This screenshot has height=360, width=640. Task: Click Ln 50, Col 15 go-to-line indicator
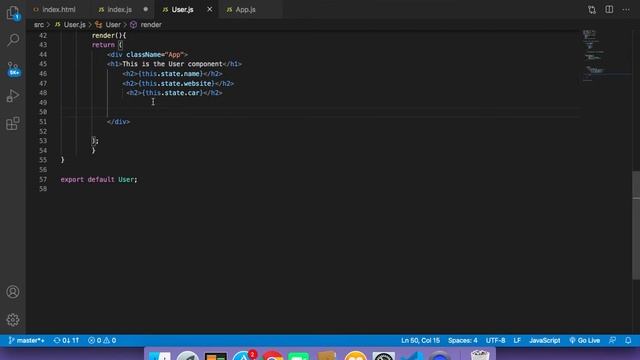pyautogui.click(x=420, y=340)
